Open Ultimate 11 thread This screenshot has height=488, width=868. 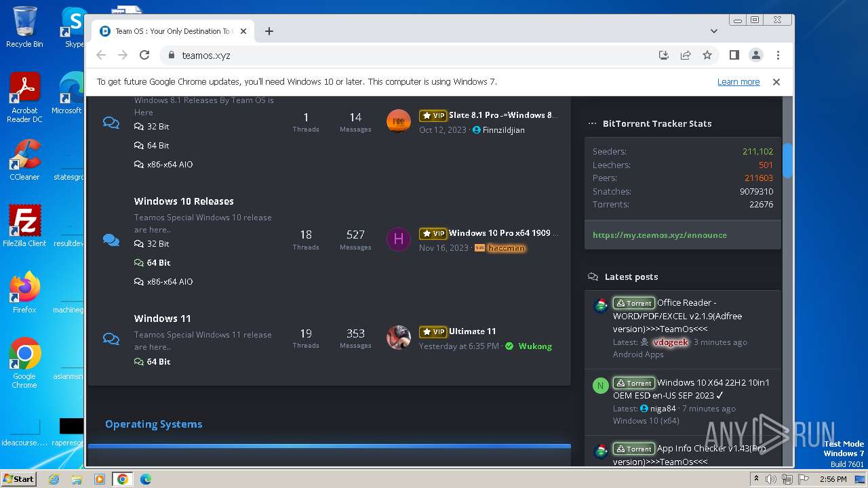pos(472,331)
